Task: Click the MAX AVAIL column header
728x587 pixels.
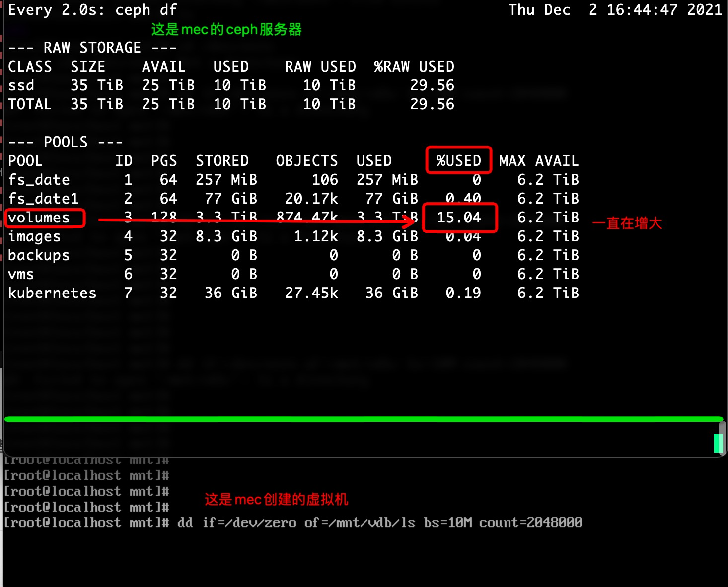Action: point(539,161)
